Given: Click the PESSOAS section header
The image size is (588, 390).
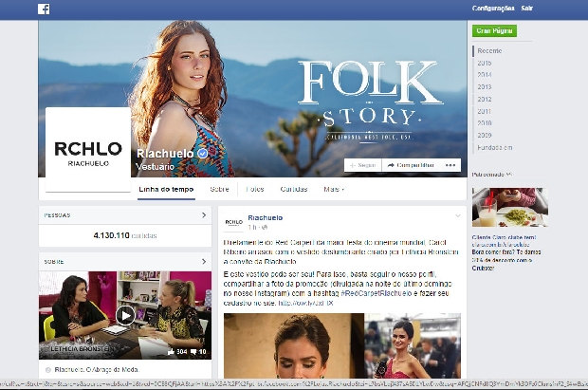Looking at the screenshot, I should click(57, 215).
